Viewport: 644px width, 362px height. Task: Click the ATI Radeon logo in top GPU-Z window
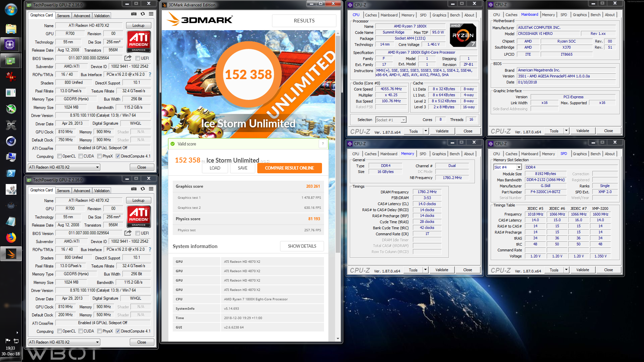139,42
